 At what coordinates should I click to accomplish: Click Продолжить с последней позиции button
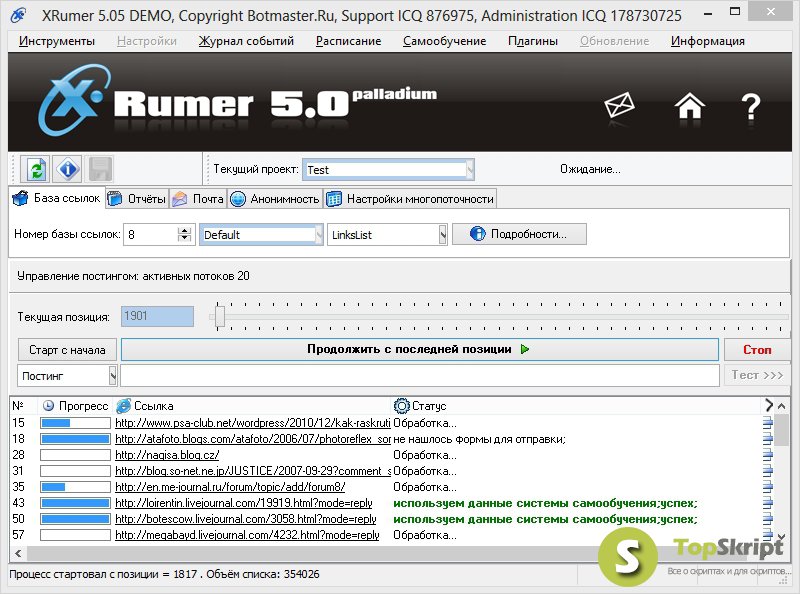[x=419, y=350]
